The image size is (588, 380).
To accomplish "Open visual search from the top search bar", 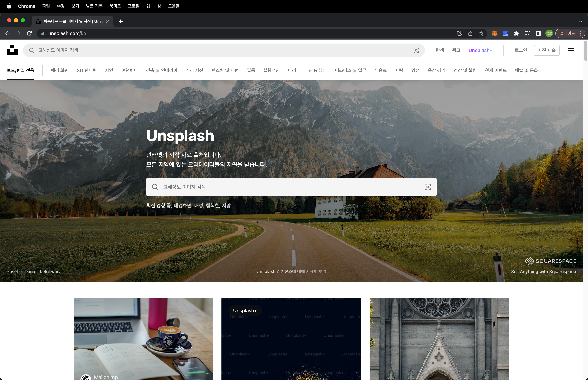I will tap(416, 50).
